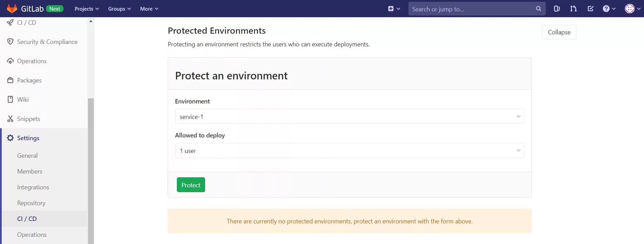Screen dimensions: 644x244
Task: Collapse the Protected Environments section
Action: click(559, 32)
